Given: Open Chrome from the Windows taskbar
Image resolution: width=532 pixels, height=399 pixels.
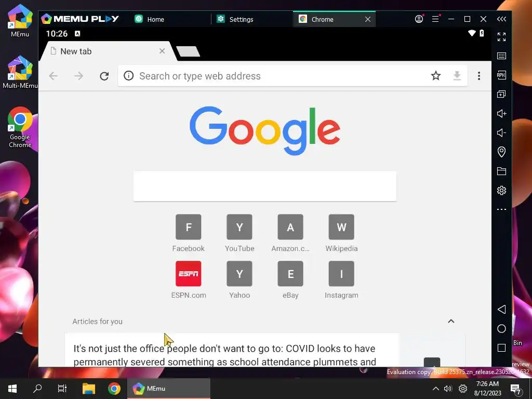Looking at the screenshot, I should tap(114, 389).
